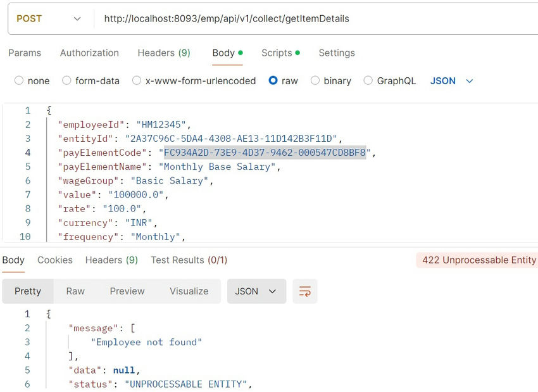Screen dimensions: 538x392
Task: Choose x-www-form-urlencoded body type
Action: (x=137, y=80)
